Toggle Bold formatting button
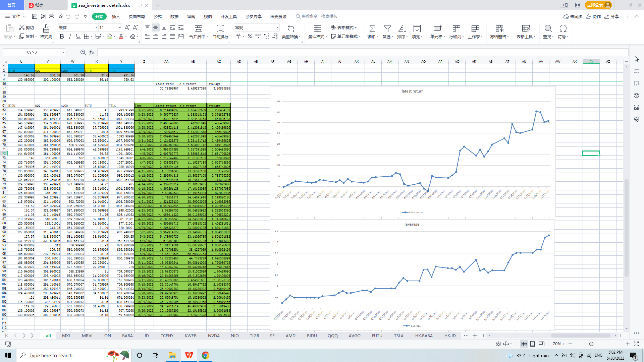The height and width of the screenshot is (362, 644). [x=62, y=37]
